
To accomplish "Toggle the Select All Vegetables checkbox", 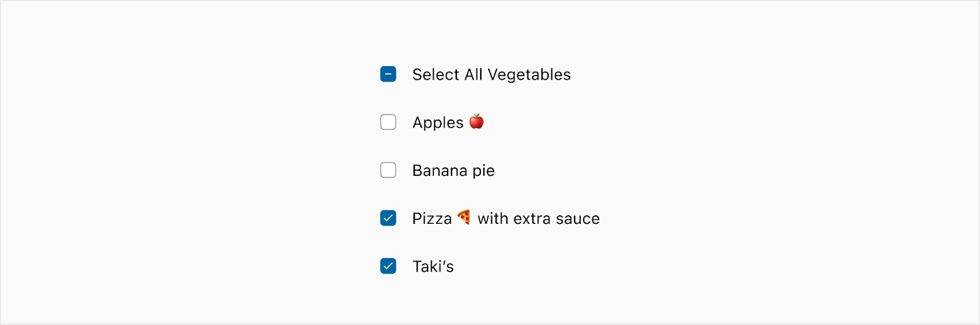I will coord(388,74).
